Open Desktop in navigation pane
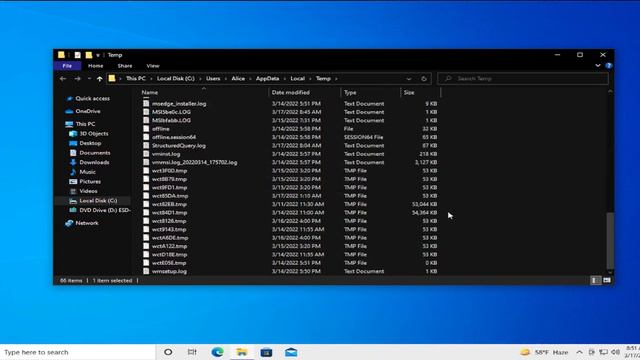Screen dimensions: 640x360 click(x=90, y=143)
